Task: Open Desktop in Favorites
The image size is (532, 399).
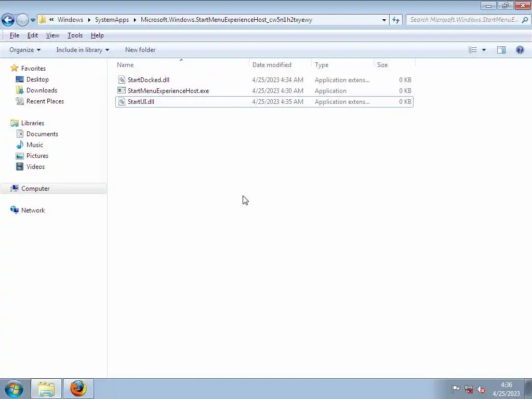Action: (x=37, y=79)
